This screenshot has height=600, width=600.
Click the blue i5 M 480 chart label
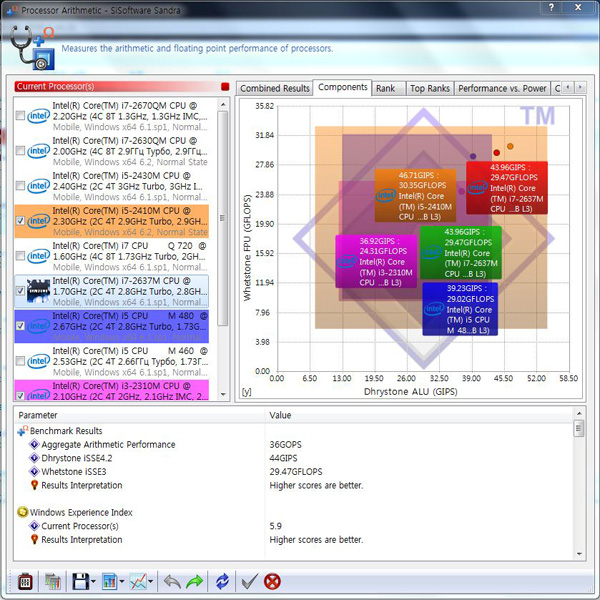point(460,309)
